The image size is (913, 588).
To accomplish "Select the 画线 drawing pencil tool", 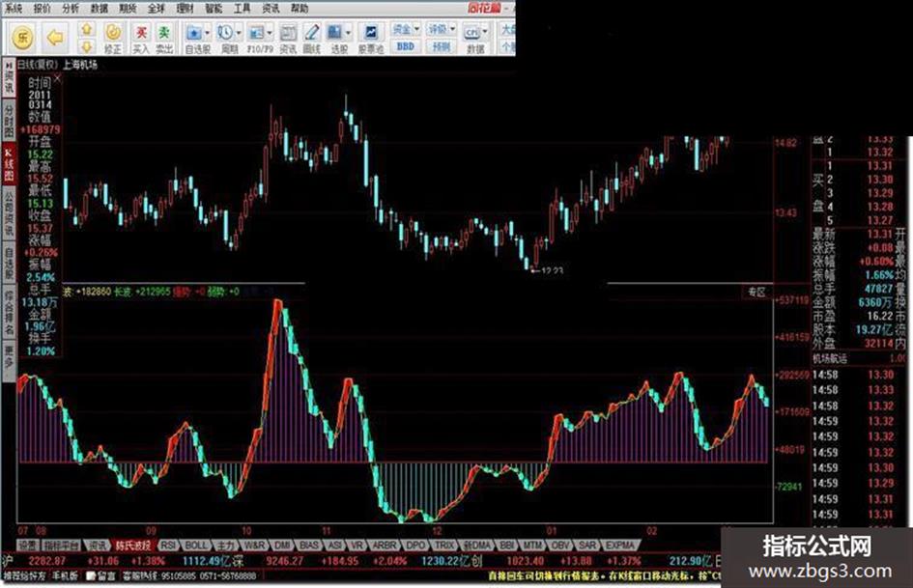I will click(x=311, y=39).
